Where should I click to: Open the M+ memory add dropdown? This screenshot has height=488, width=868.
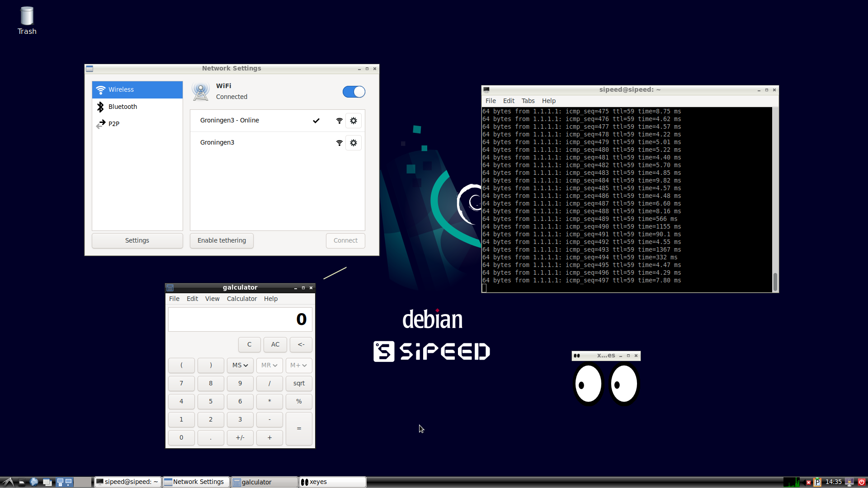coord(299,365)
